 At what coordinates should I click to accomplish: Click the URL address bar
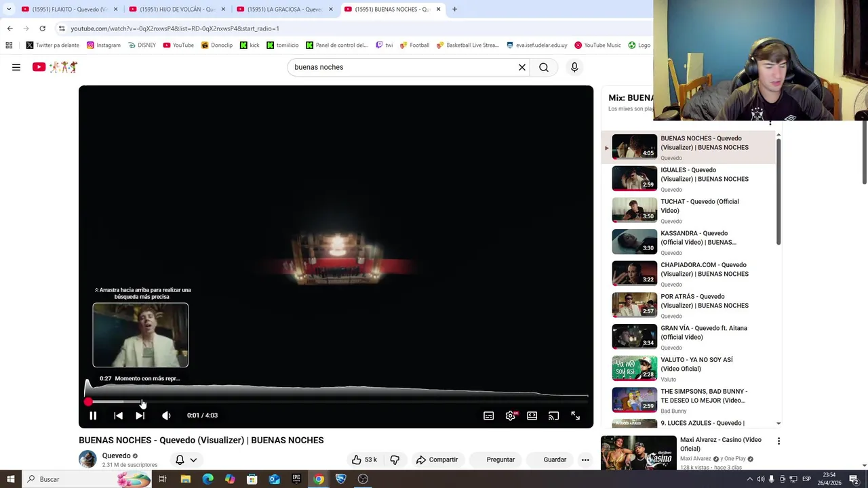353,28
